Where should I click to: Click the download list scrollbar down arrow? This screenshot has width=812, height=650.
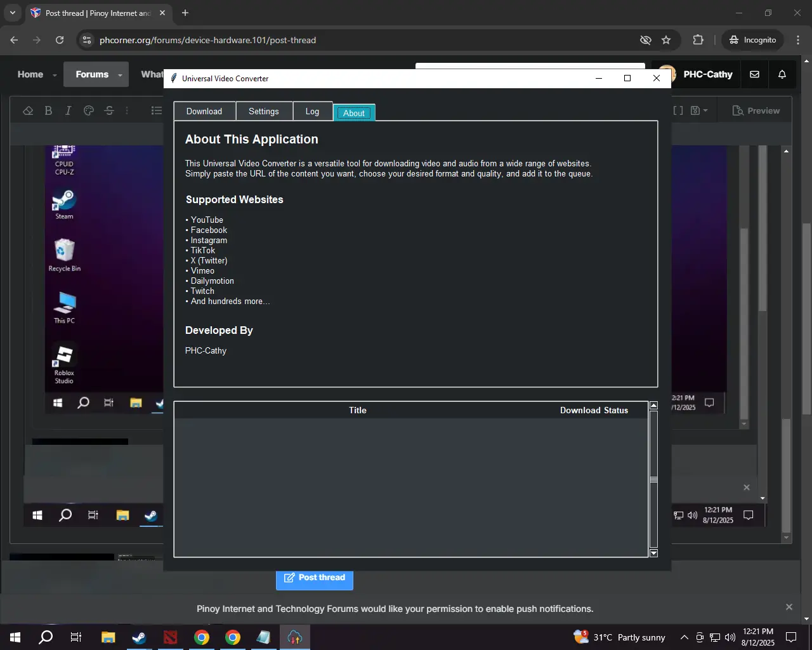pos(653,554)
